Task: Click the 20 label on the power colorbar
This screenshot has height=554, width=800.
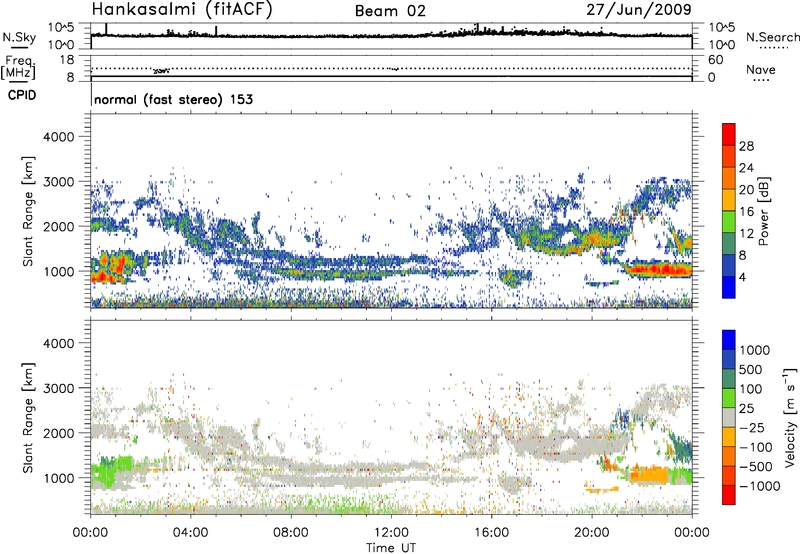Action: pos(746,190)
